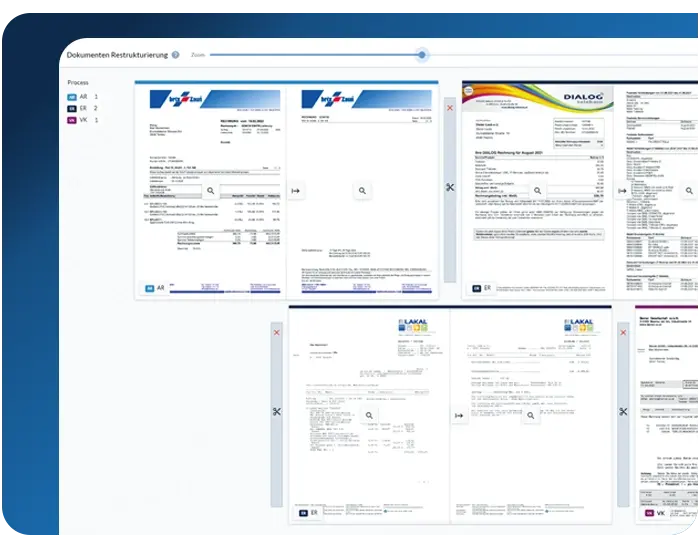Click red X right of LAKAL document
This screenshot has width=700, height=536.
coord(623,332)
